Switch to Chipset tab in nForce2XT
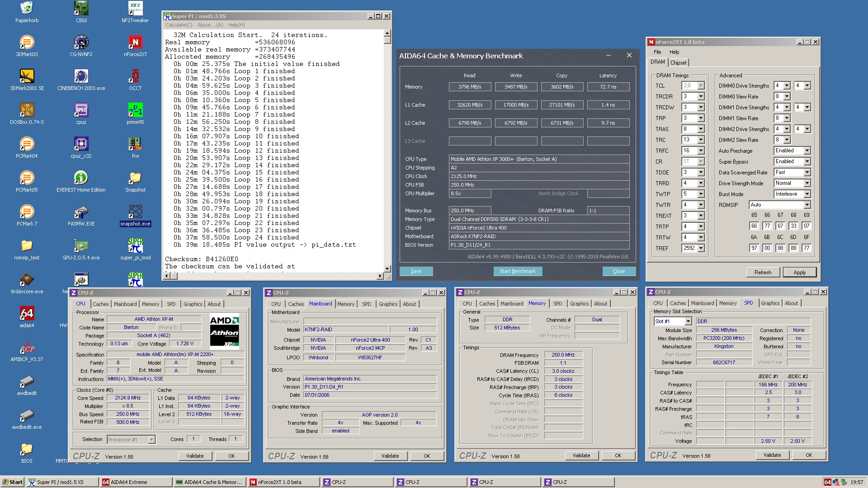This screenshot has height=488, width=868. pos(678,63)
